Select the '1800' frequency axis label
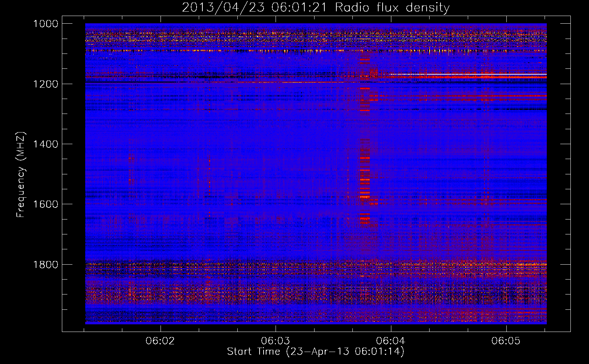 [x=46, y=264]
